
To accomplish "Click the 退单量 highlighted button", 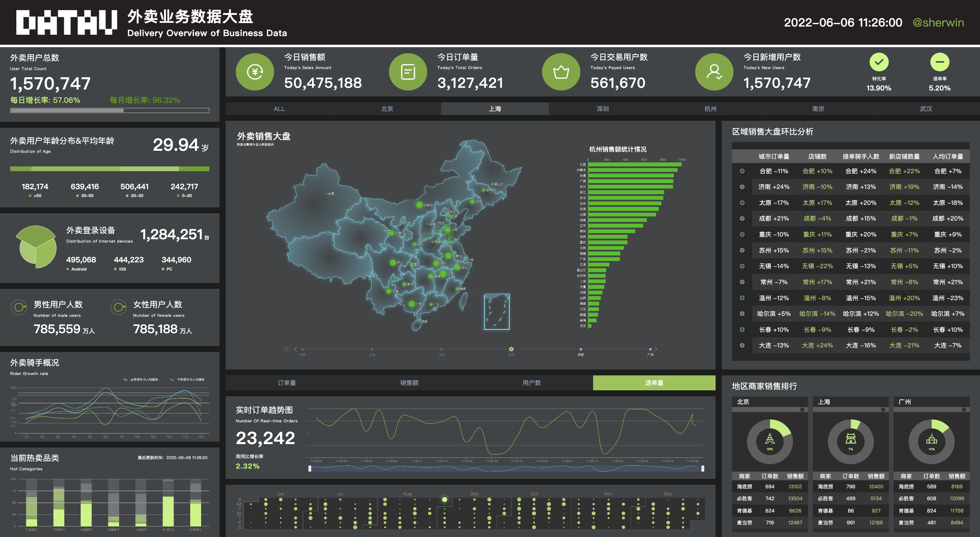I will 654,383.
